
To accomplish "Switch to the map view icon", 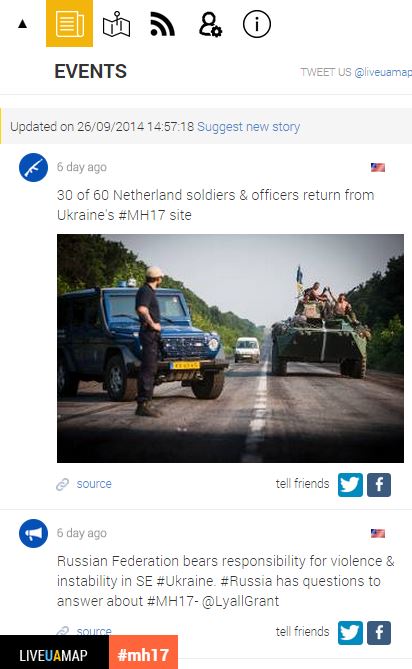I will [116, 24].
